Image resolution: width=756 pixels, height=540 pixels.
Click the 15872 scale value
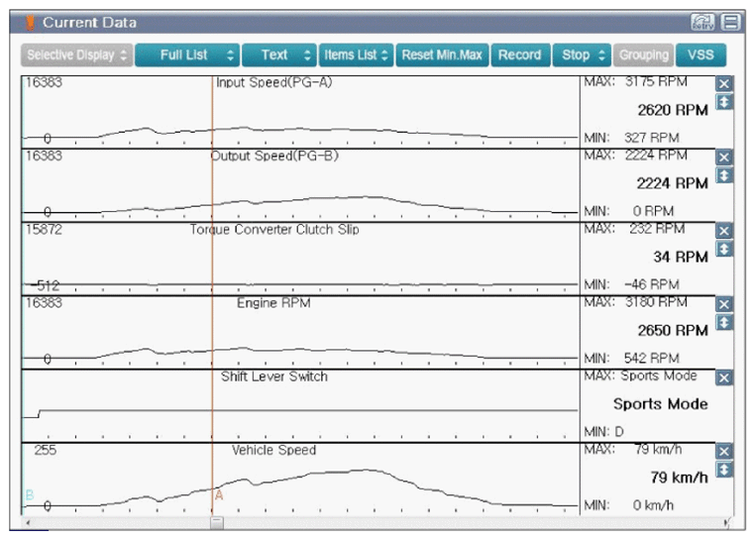click(44, 229)
